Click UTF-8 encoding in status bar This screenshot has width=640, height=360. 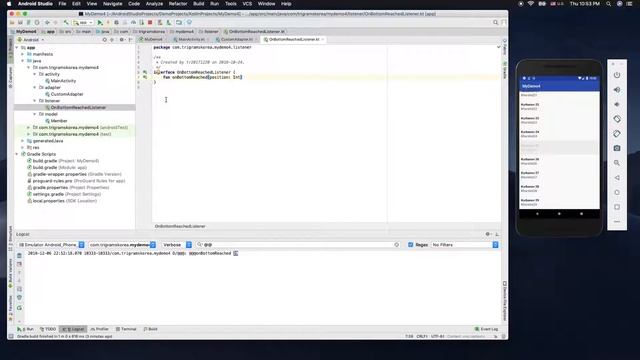[x=438, y=337]
